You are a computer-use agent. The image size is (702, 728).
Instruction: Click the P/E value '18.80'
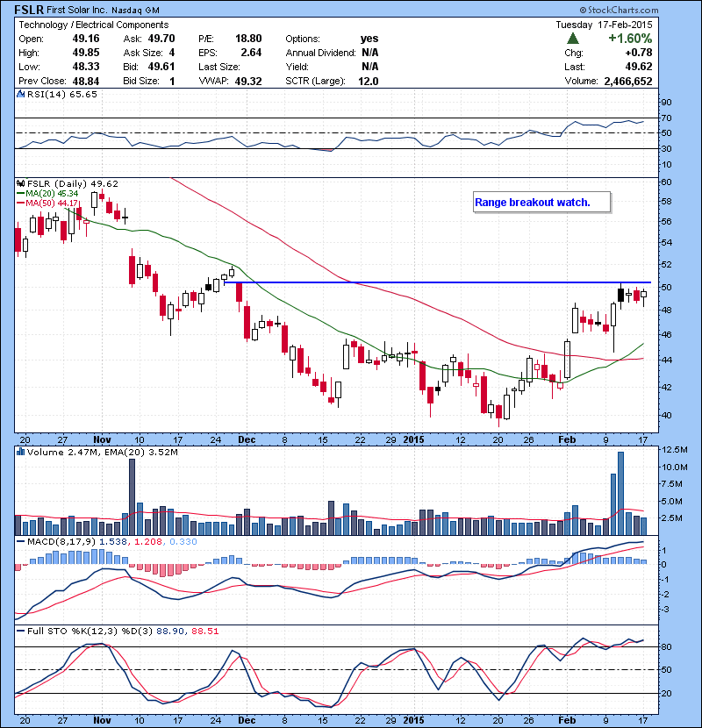(x=248, y=39)
